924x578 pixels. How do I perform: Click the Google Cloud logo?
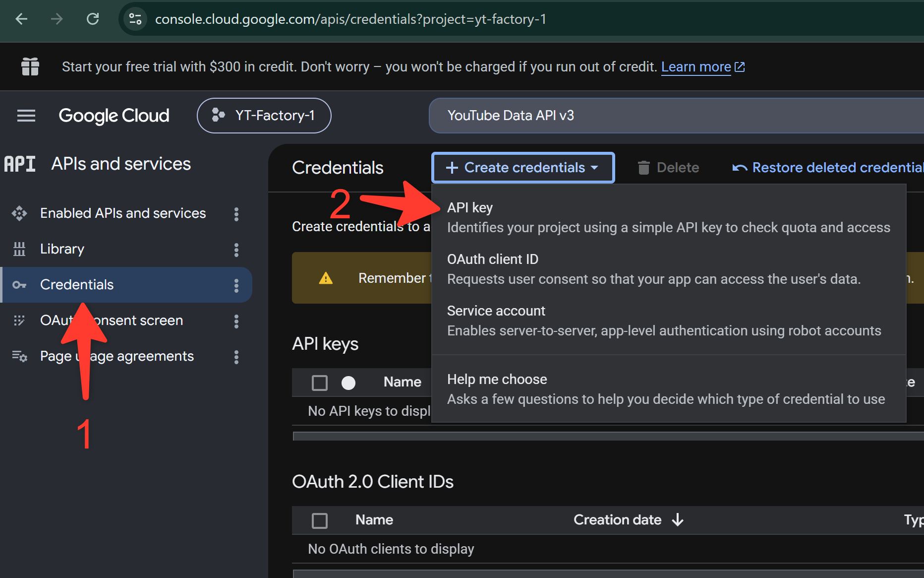pyautogui.click(x=114, y=116)
